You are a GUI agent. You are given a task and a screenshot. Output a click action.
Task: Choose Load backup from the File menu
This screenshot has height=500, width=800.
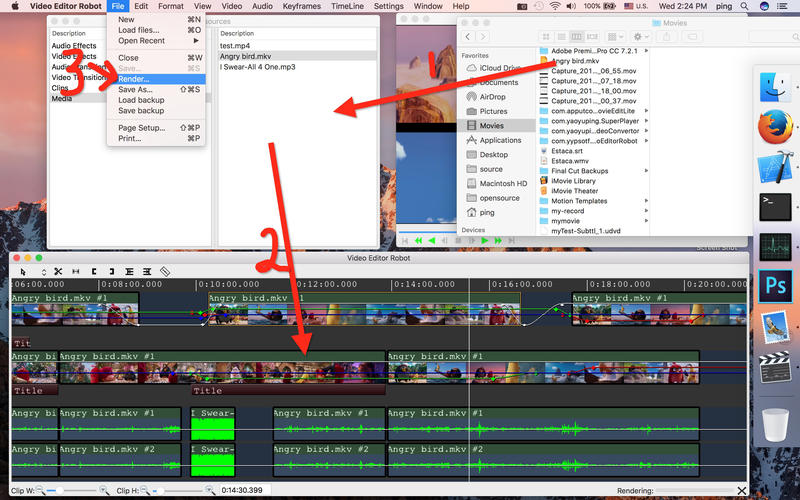click(x=156, y=100)
